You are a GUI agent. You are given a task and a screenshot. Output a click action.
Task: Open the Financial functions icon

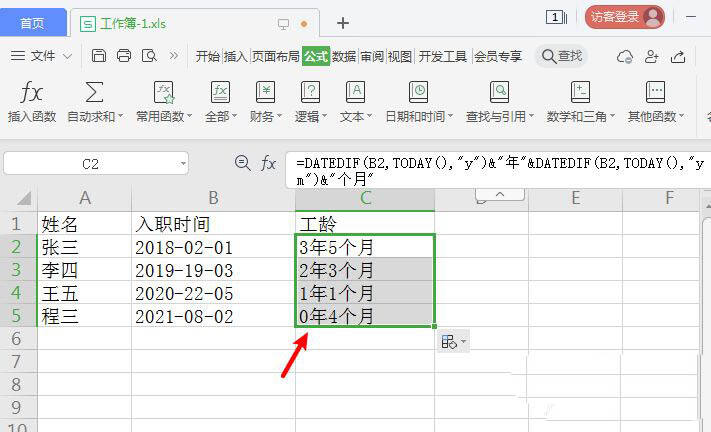265,92
